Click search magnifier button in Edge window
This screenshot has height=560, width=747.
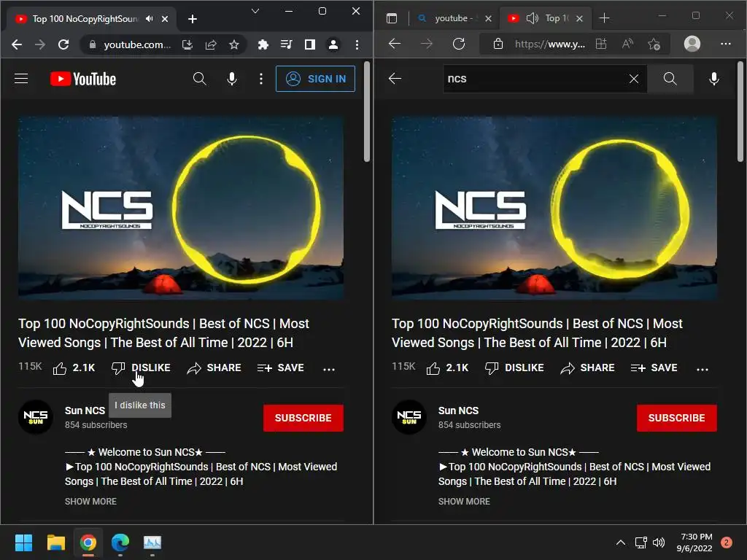point(670,79)
